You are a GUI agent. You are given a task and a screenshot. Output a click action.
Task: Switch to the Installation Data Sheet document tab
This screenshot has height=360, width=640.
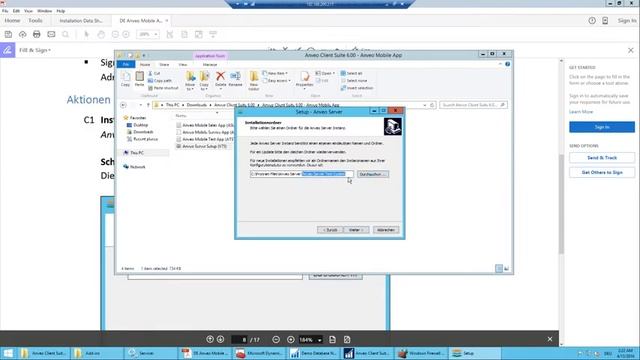point(81,20)
